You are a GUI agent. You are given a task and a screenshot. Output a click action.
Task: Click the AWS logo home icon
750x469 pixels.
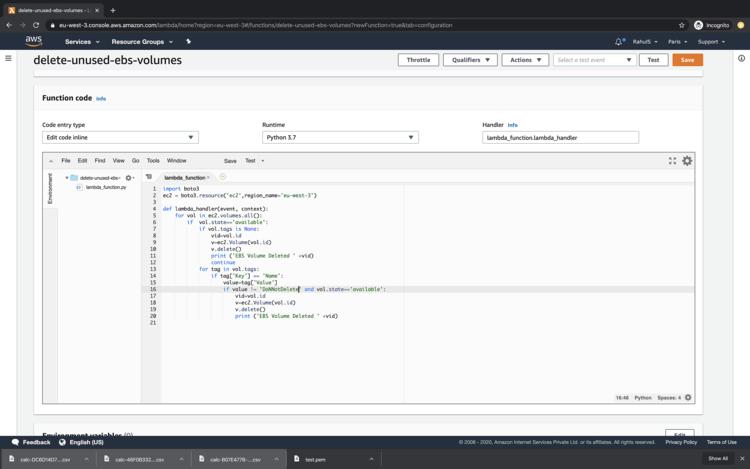point(34,42)
